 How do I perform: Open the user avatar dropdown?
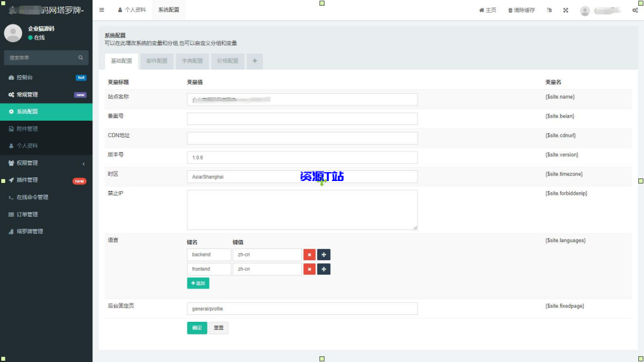point(585,11)
